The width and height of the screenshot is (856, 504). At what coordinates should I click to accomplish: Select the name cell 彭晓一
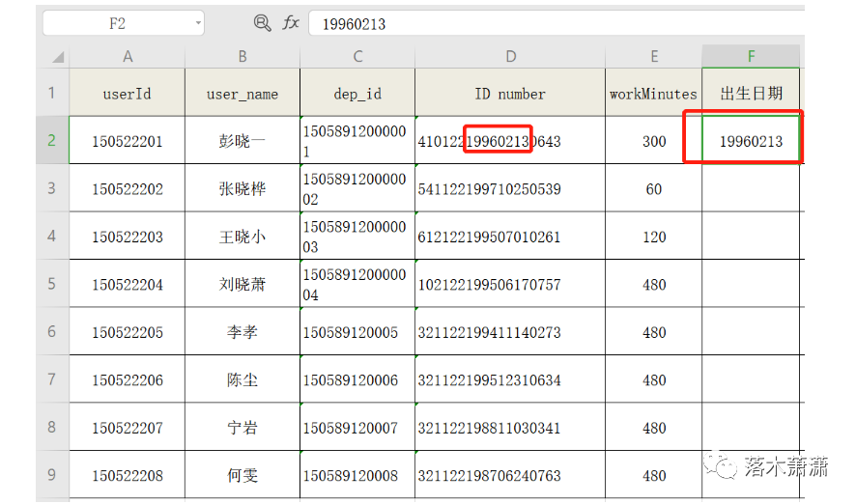[243, 140]
